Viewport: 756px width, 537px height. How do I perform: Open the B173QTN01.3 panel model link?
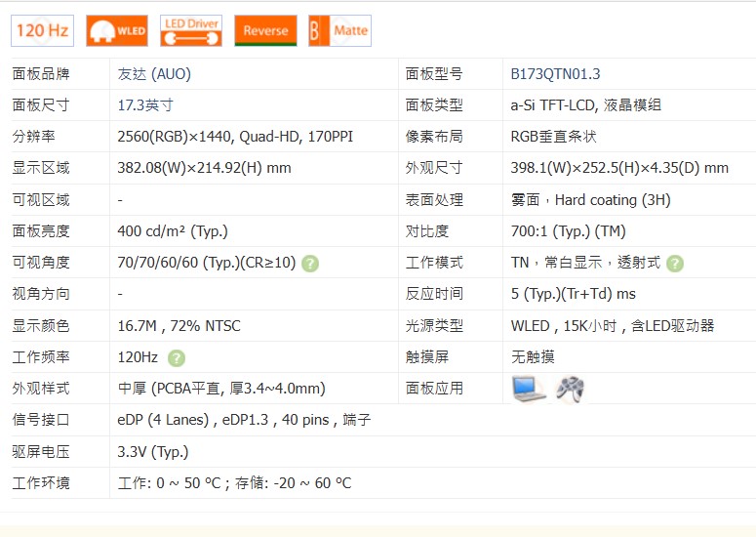[555, 74]
